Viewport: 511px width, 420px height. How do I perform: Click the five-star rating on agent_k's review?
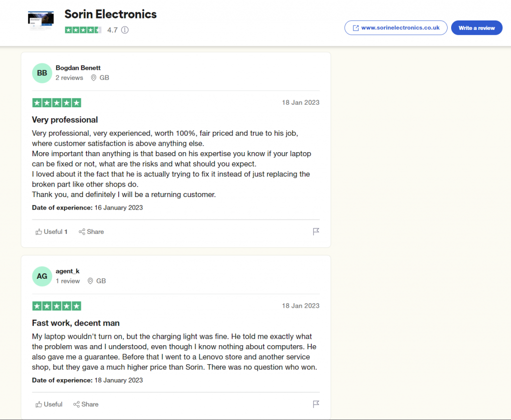56,306
